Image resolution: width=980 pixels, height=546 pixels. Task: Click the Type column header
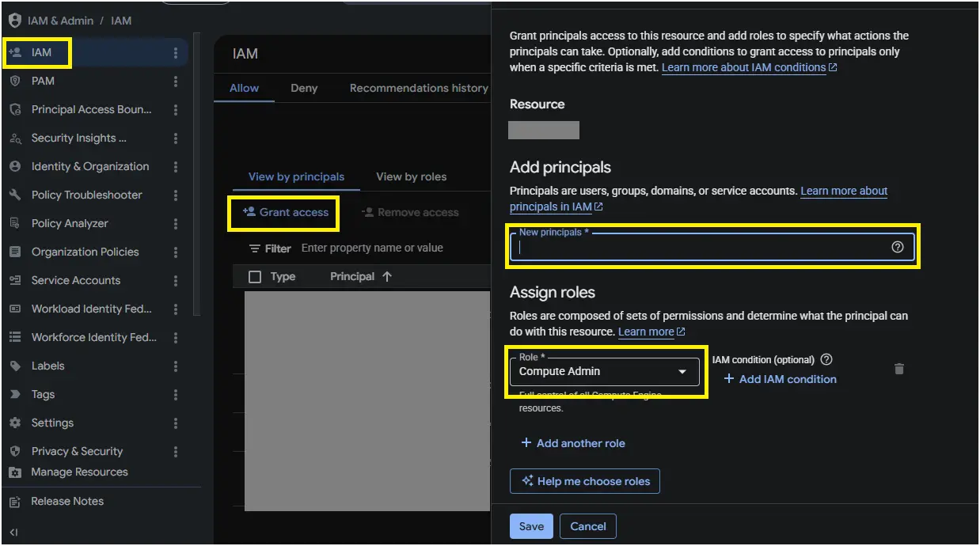point(283,276)
